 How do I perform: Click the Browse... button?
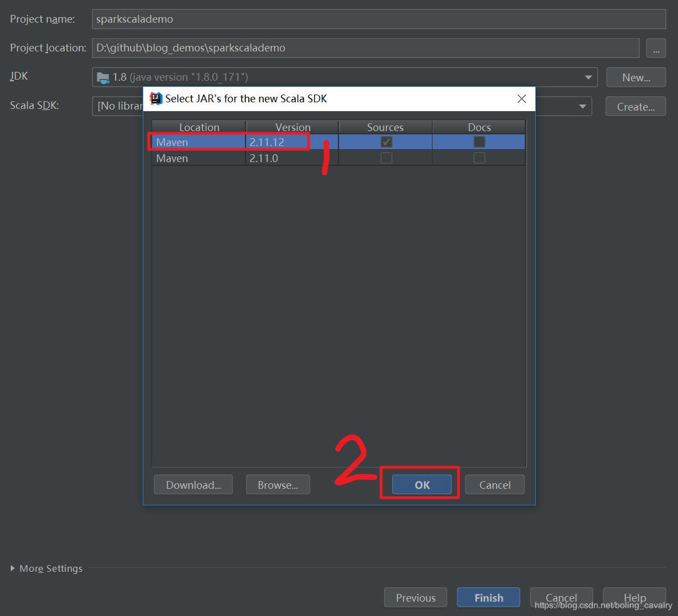278,485
